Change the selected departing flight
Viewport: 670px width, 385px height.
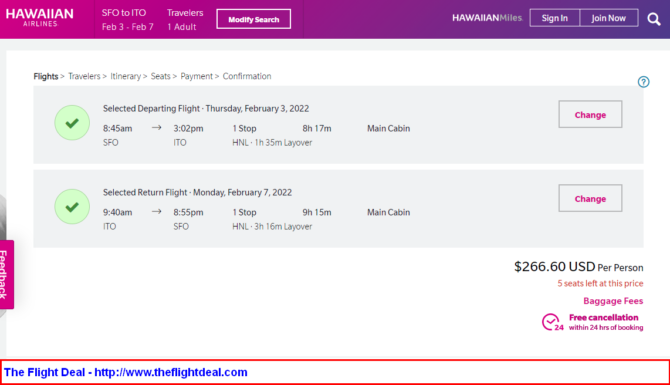click(x=590, y=115)
